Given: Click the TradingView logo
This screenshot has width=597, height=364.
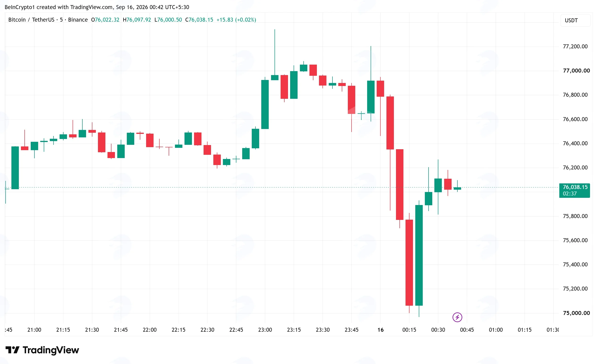Looking at the screenshot, I should [42, 350].
